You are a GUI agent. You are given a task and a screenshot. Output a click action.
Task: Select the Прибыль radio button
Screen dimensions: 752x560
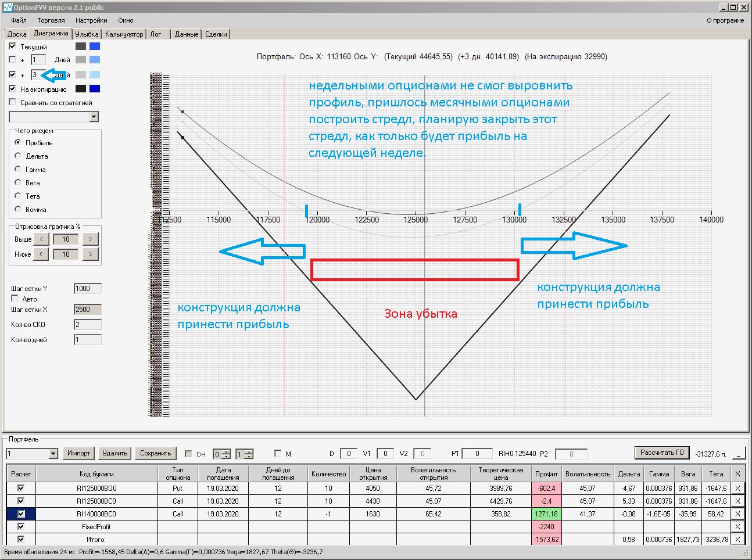(x=18, y=142)
